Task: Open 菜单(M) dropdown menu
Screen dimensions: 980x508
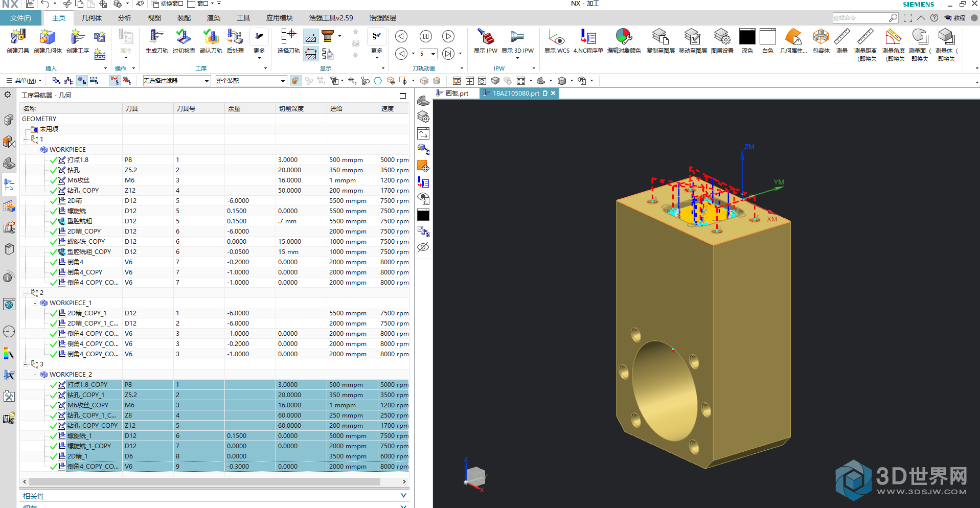Action: tap(24, 81)
